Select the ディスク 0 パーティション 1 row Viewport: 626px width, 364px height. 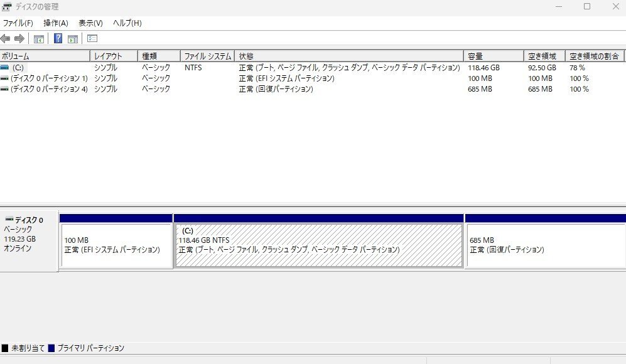(x=313, y=78)
